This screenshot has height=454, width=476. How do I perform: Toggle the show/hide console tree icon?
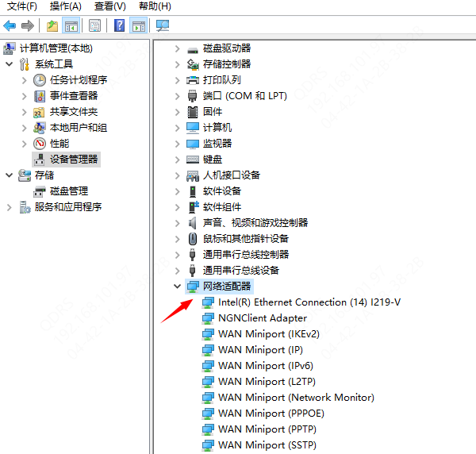point(71,25)
